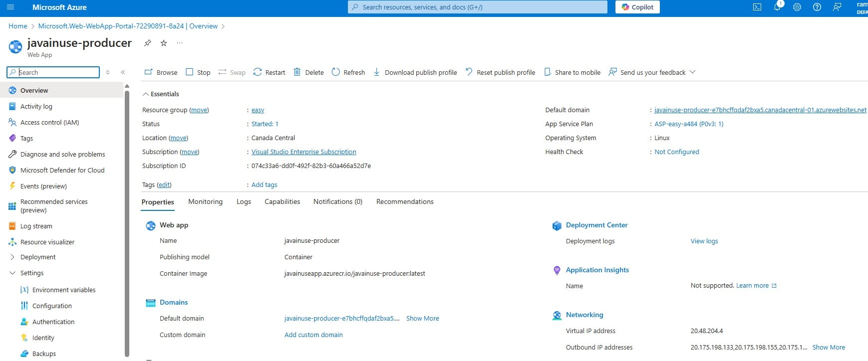
Task: Open Microsoft Defender for Cloud
Action: pyautogui.click(x=61, y=170)
